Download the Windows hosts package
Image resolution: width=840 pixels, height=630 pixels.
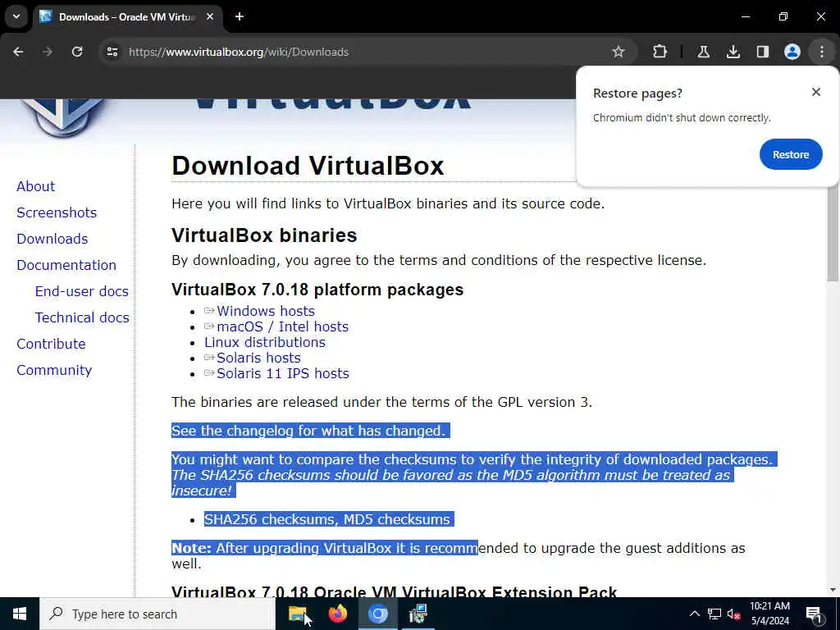tap(265, 311)
